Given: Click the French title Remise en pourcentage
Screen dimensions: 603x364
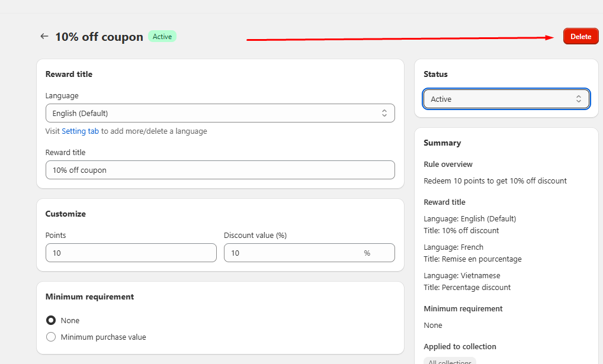Looking at the screenshot, I should 472,259.
